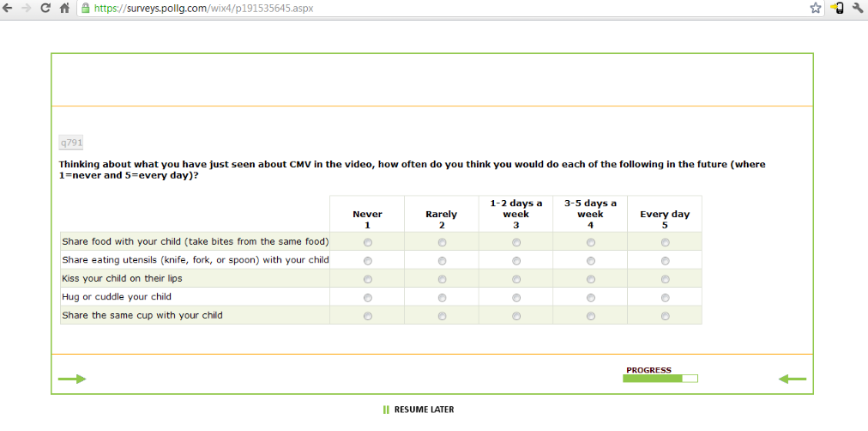Select Never for Share eating utensils

(368, 261)
